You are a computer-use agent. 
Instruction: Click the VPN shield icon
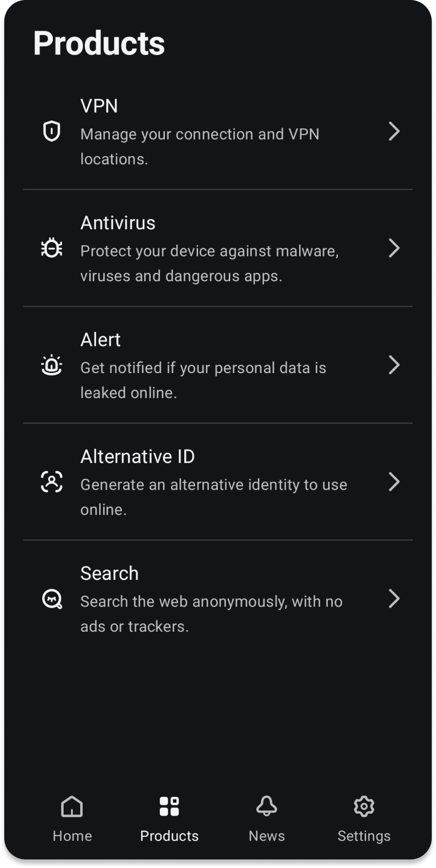tap(51, 131)
